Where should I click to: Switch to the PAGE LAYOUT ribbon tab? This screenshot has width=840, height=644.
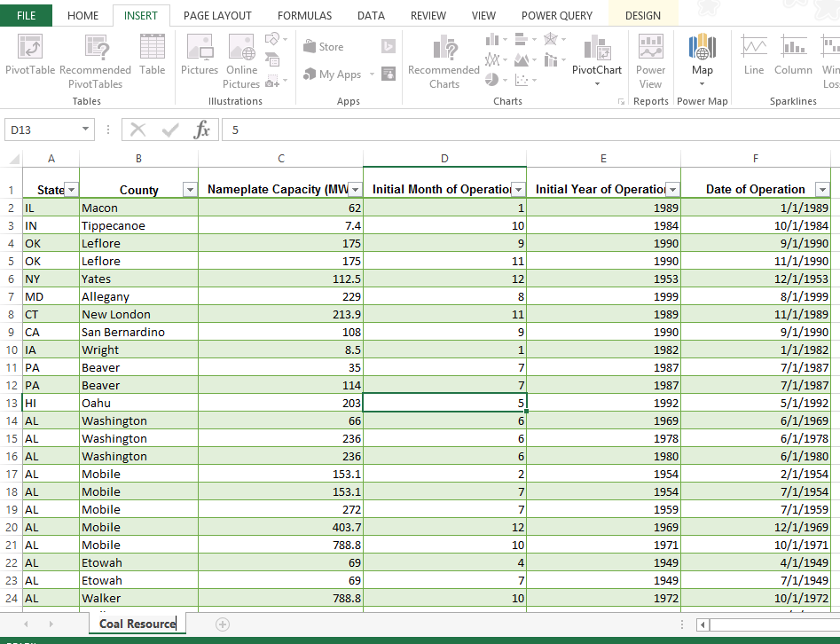[x=217, y=15]
